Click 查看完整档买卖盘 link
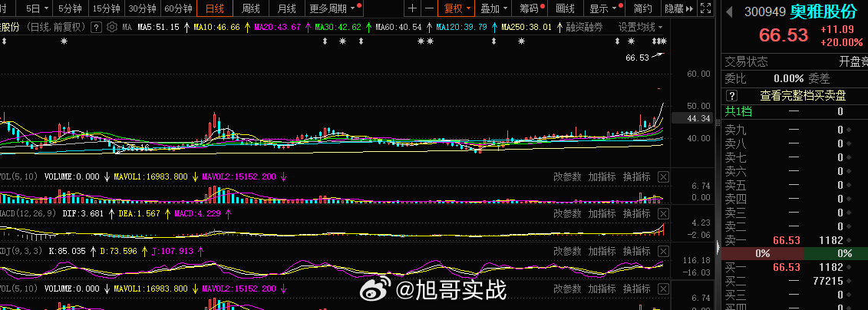Screen dimensions: 868x310 [803, 96]
